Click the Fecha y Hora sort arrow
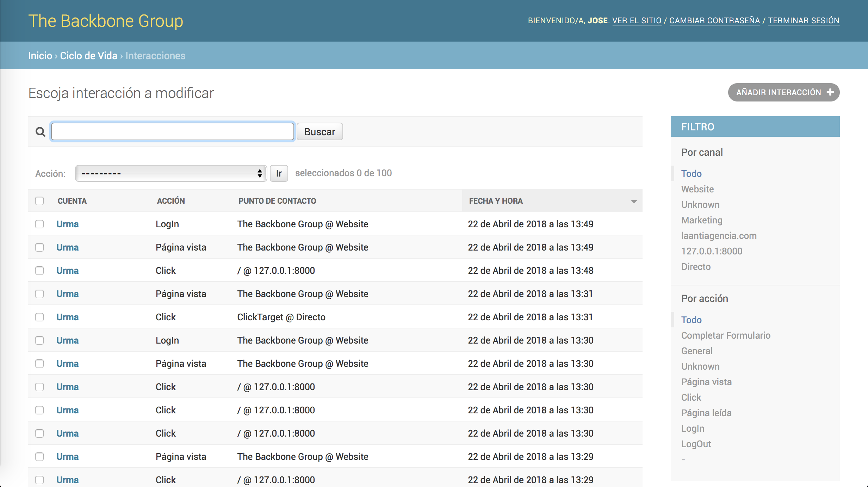This screenshot has width=868, height=487. [634, 202]
